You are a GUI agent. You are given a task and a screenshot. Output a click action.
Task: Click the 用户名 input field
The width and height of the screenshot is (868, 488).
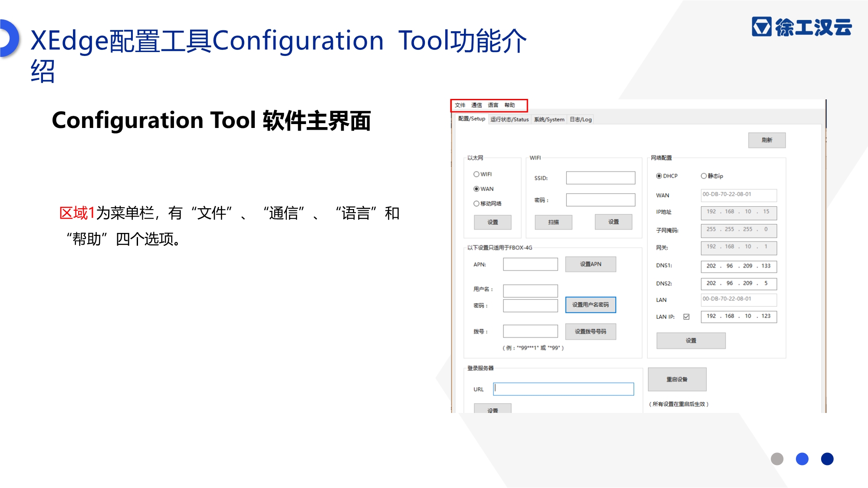click(x=530, y=291)
